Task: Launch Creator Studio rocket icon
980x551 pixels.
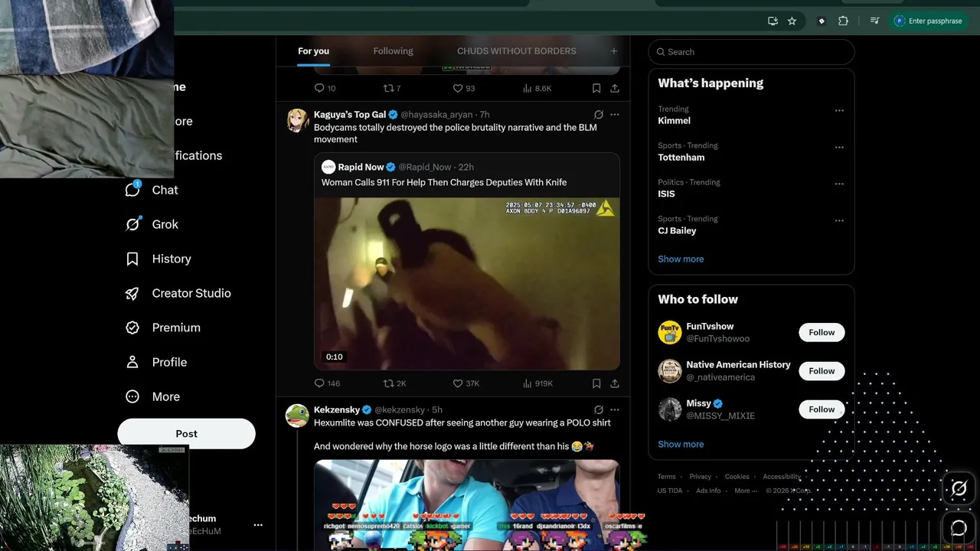Action: click(132, 293)
